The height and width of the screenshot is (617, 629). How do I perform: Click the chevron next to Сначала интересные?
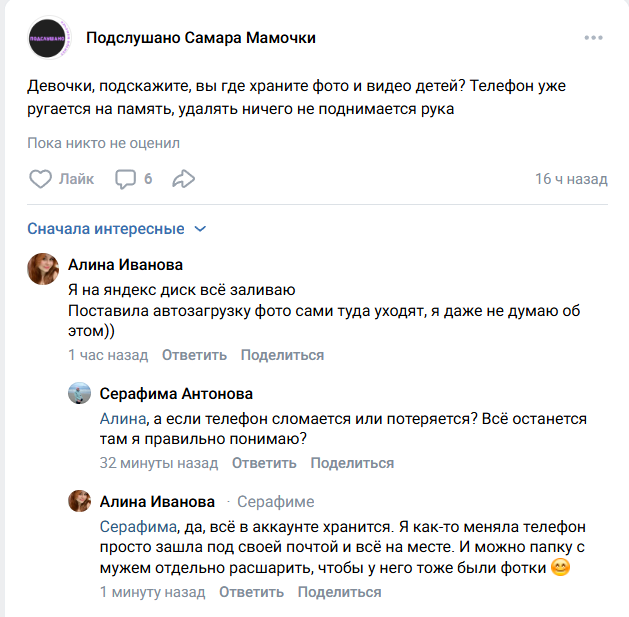coord(200,229)
